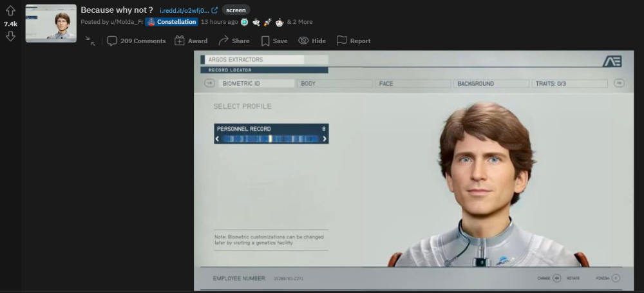Open the post thumbnail preview
Image resolution: width=644 pixels, height=293 pixels.
click(x=51, y=23)
